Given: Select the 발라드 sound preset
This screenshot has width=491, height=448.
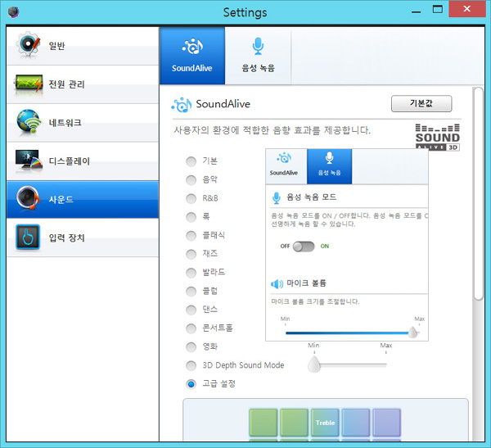Looking at the screenshot, I should [x=191, y=273].
